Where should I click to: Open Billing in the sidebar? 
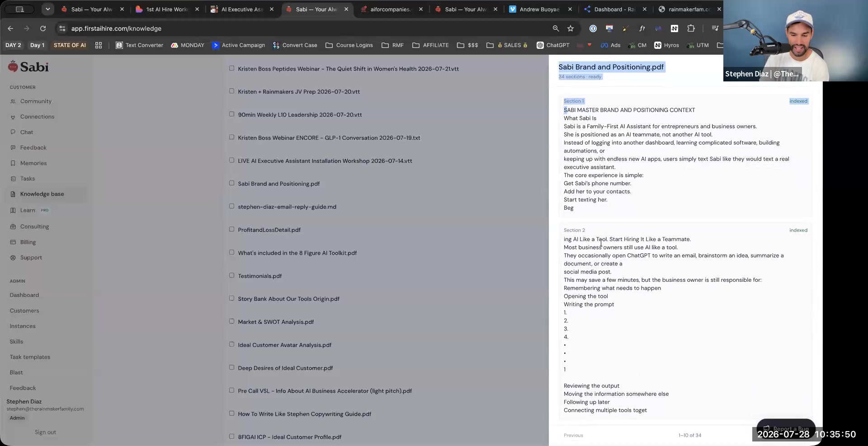point(28,242)
